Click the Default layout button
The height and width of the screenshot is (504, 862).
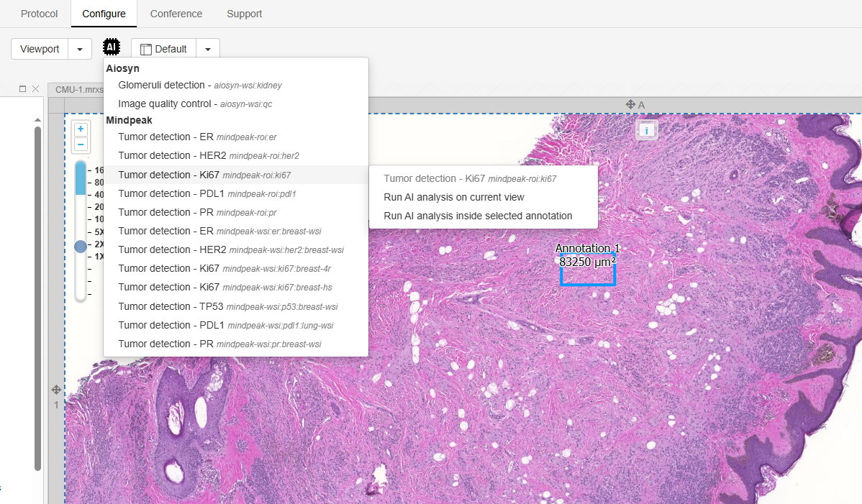coord(163,49)
